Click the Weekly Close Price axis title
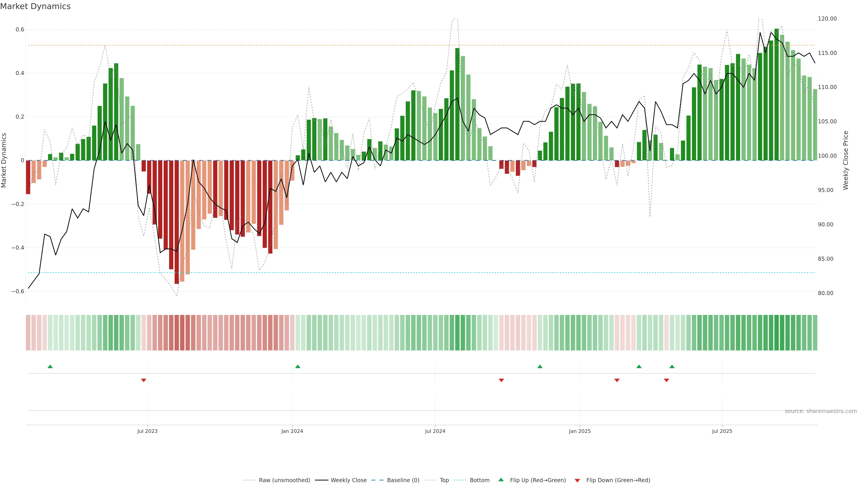 [x=845, y=160]
